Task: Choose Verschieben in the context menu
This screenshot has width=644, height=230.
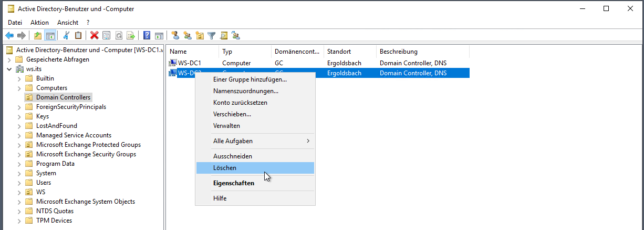Action: (x=255, y=114)
